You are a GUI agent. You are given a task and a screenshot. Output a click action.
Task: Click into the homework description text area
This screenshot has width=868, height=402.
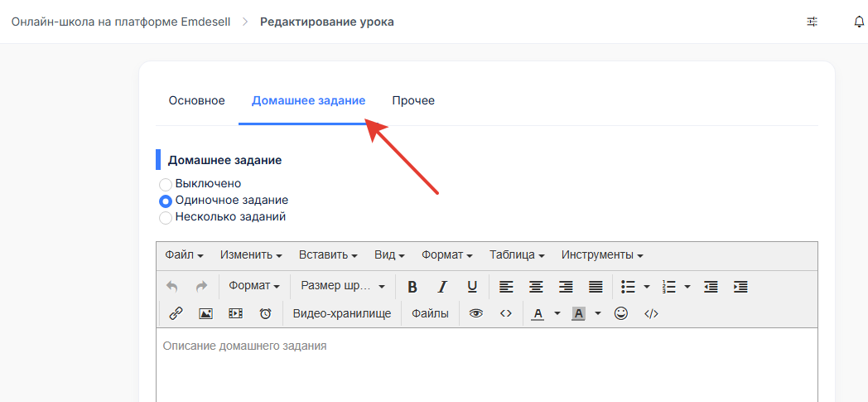(487, 365)
